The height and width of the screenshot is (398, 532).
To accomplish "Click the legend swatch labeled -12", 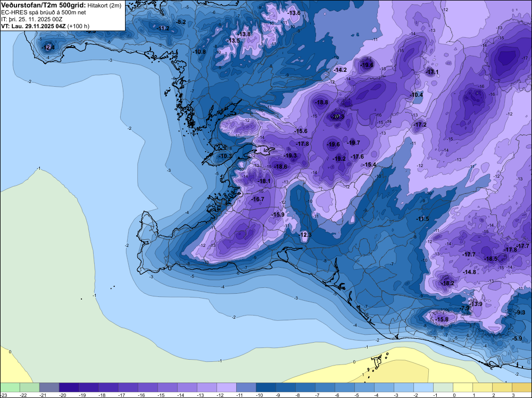I will (226, 387).
